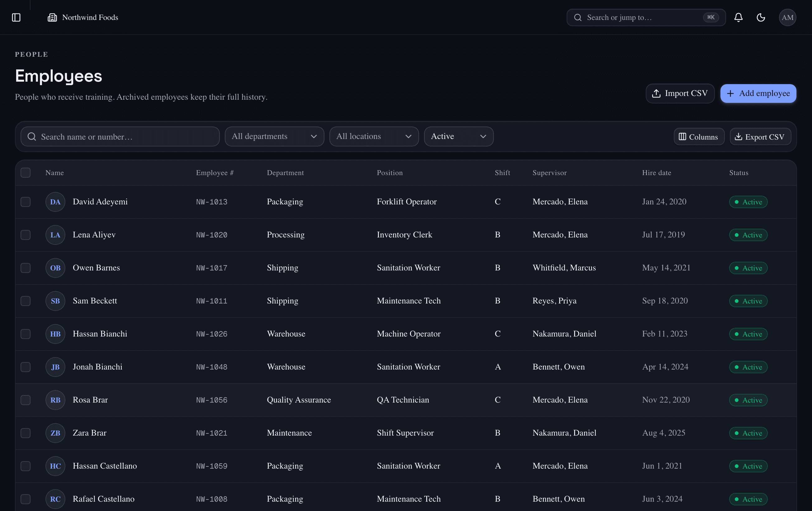Sort by the Hire date column header
This screenshot has width=812, height=511.
pos(656,173)
